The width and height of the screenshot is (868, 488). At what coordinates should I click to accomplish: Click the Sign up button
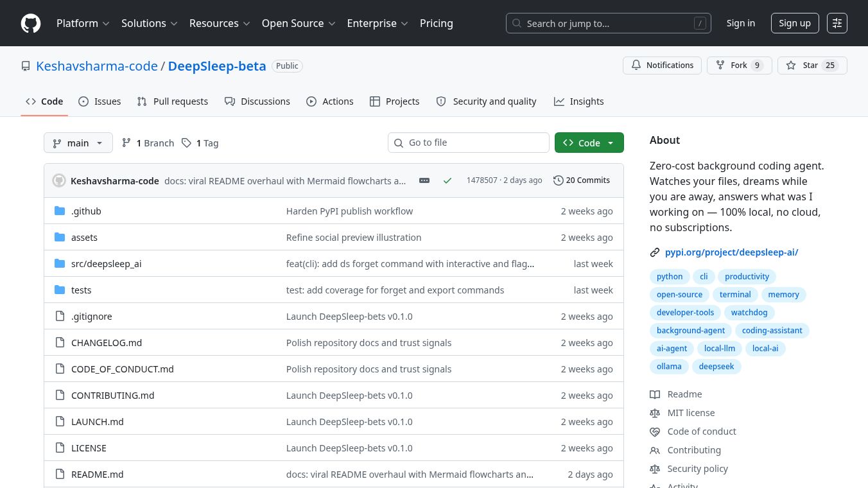click(794, 23)
